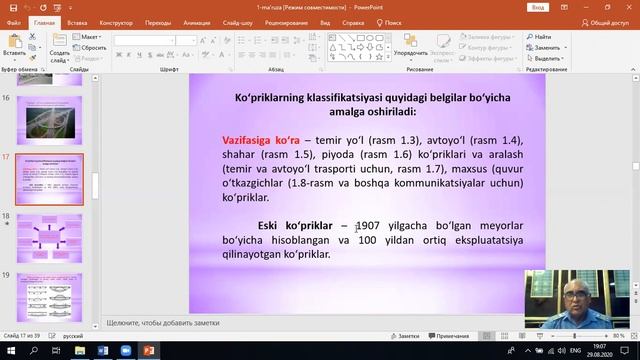640x360 pixels.
Task: Click Windows Start button
Action: point(11,351)
